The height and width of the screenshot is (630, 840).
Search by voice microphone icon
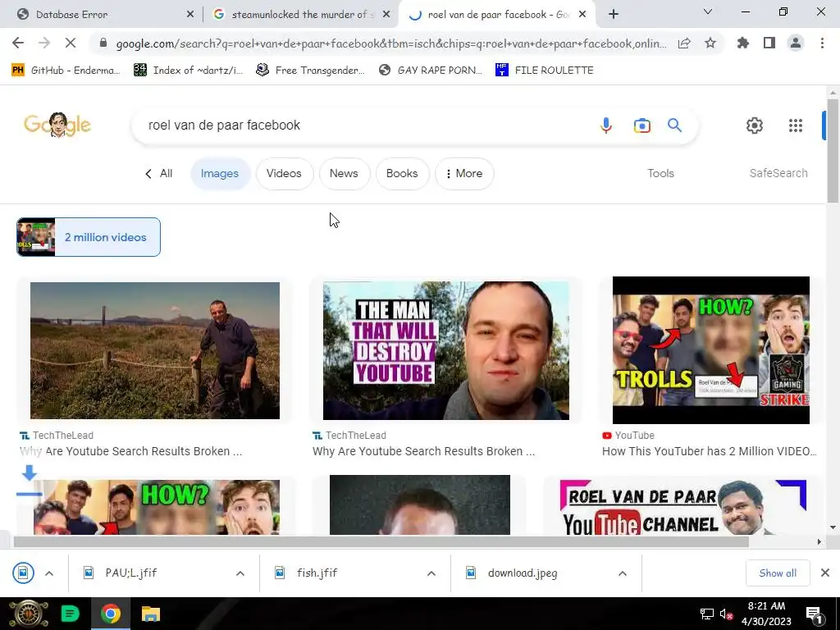pyautogui.click(x=606, y=126)
